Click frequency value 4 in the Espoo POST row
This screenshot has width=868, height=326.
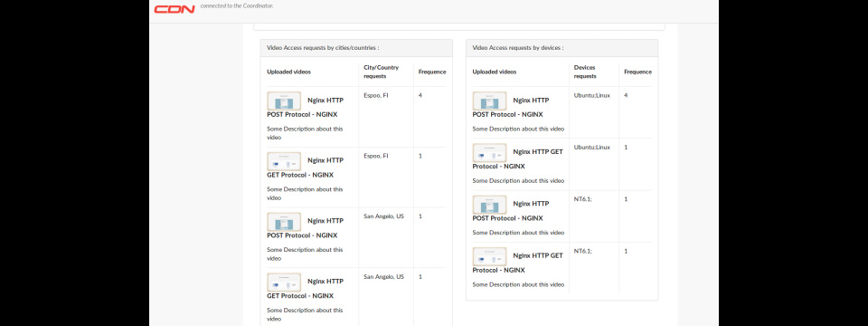tap(420, 95)
